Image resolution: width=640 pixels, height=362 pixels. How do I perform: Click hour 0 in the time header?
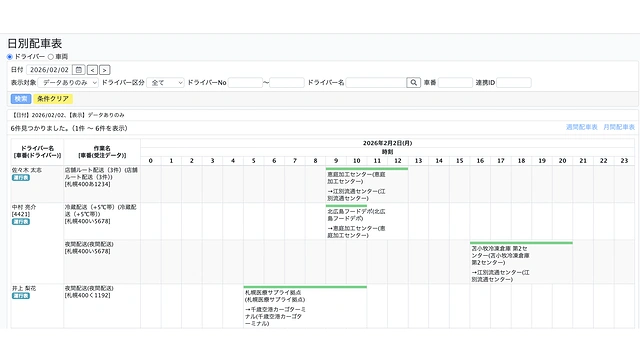coord(151,161)
